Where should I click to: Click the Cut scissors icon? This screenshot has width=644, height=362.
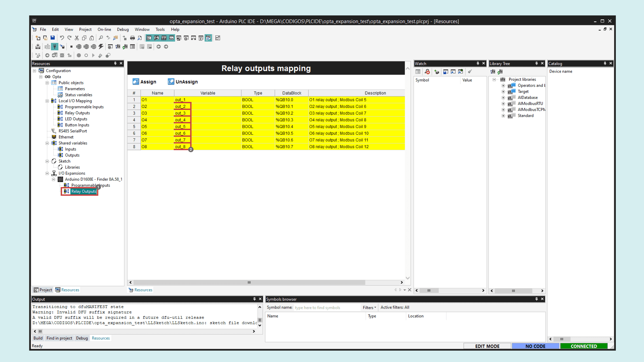click(77, 38)
